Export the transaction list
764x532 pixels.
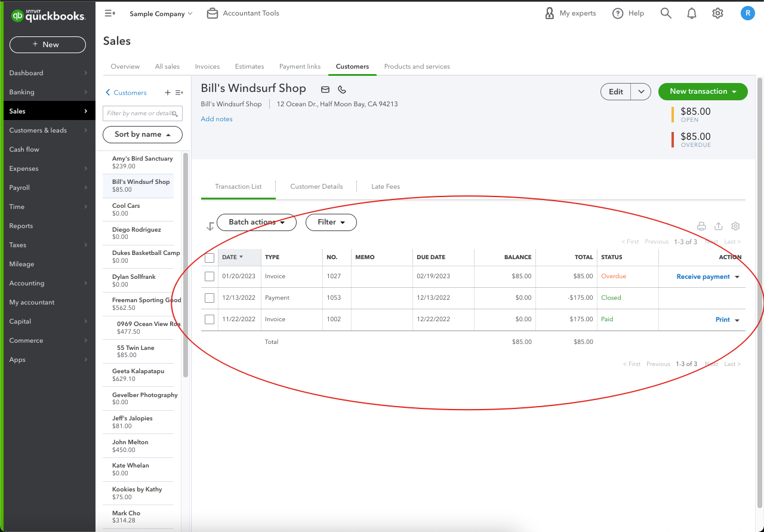tap(719, 226)
